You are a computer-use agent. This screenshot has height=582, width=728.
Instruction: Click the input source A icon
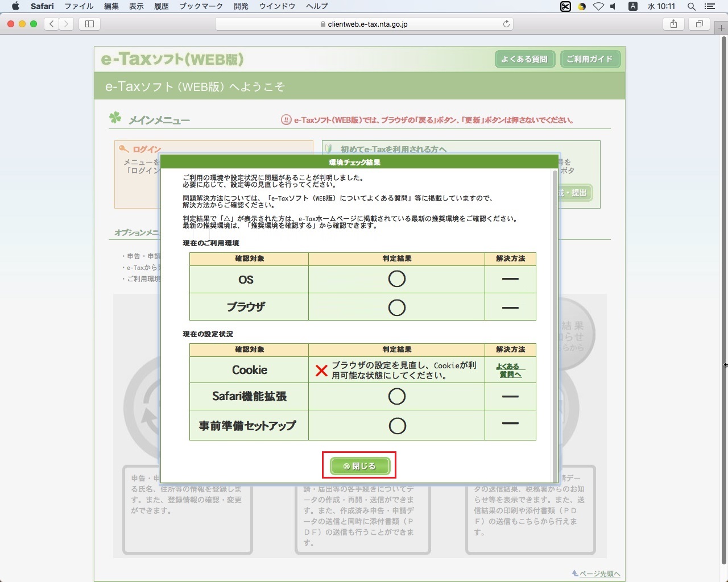click(632, 6)
